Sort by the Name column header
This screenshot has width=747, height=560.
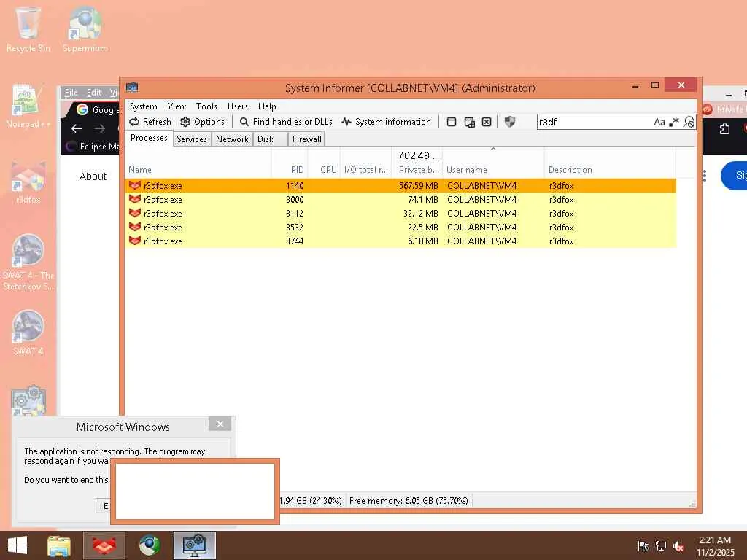(198, 169)
